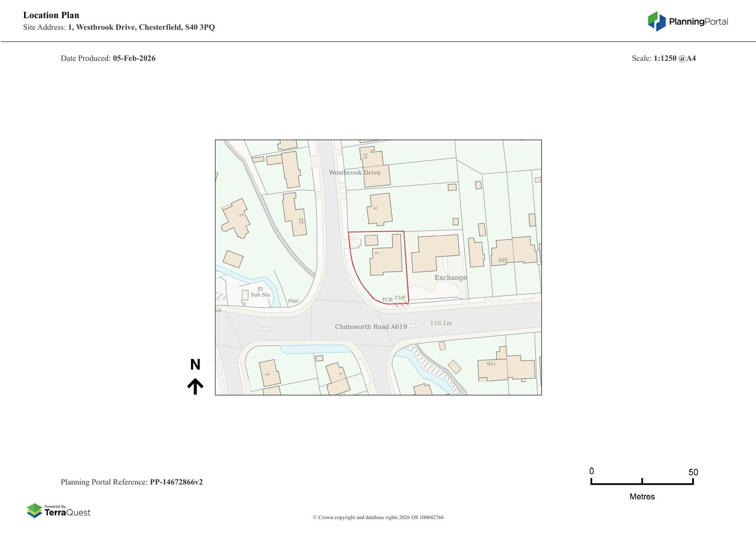
Task: Click the Planning Portal reference PP-14672866v2
Action: coord(176,482)
